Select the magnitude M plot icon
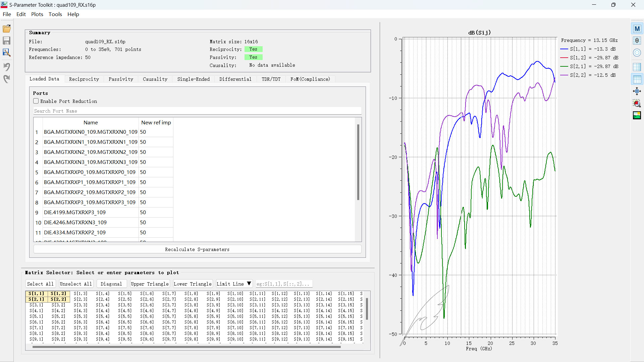Viewport: 644px width, 362px height. [x=637, y=29]
